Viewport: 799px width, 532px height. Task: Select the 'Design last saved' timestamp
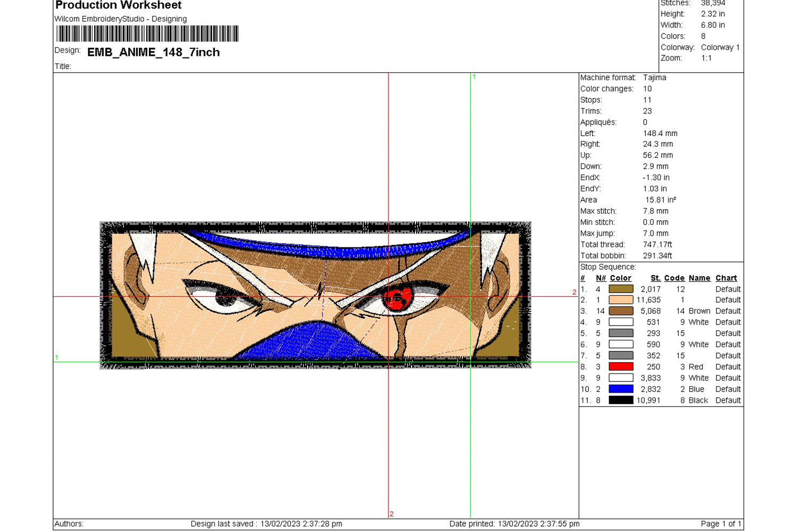pos(267,524)
